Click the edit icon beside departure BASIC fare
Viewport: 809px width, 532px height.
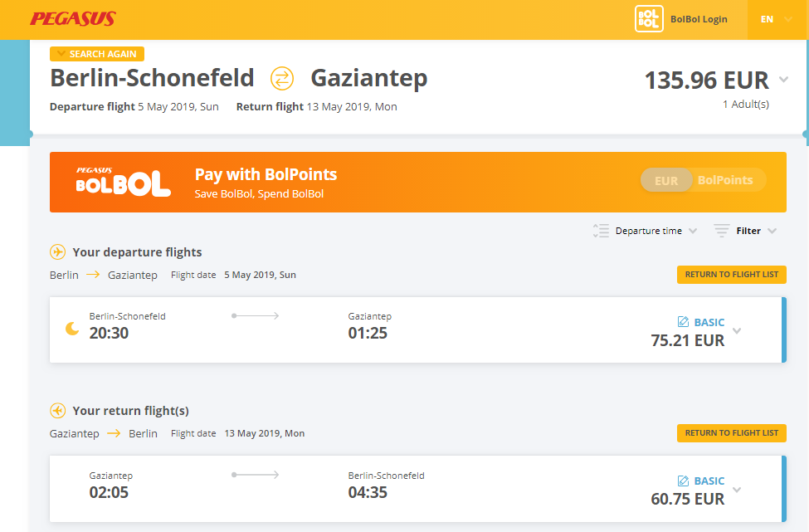tap(683, 322)
